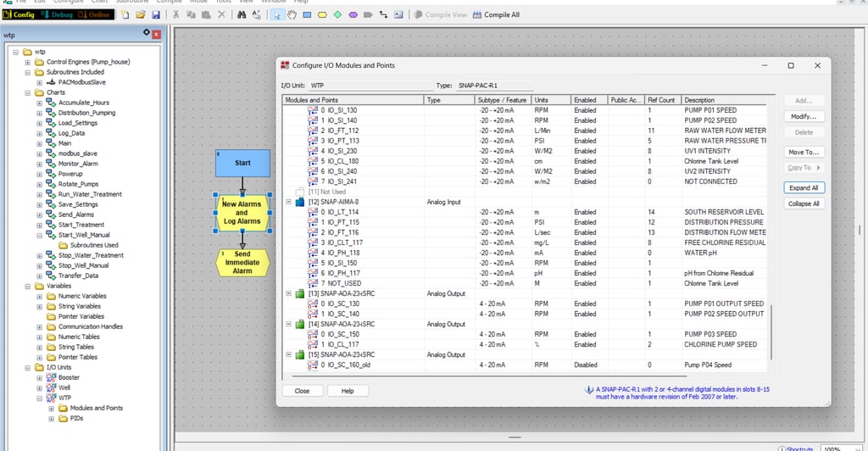868x451 pixels.
Task: Select the green Condition diamond tool
Action: click(x=337, y=15)
